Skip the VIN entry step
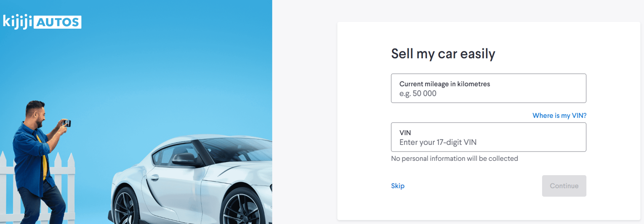Viewport: 644px width, 224px height. coord(398,186)
